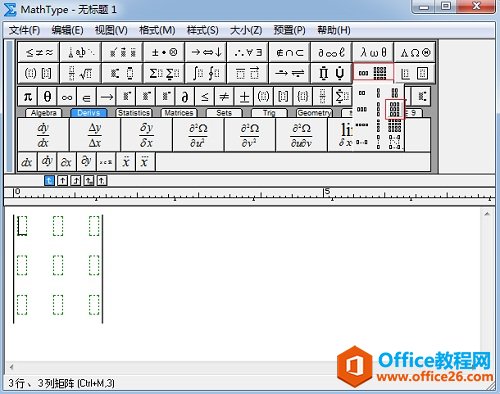
Task: Open the uppercase Greek letters palette
Action: point(415,52)
